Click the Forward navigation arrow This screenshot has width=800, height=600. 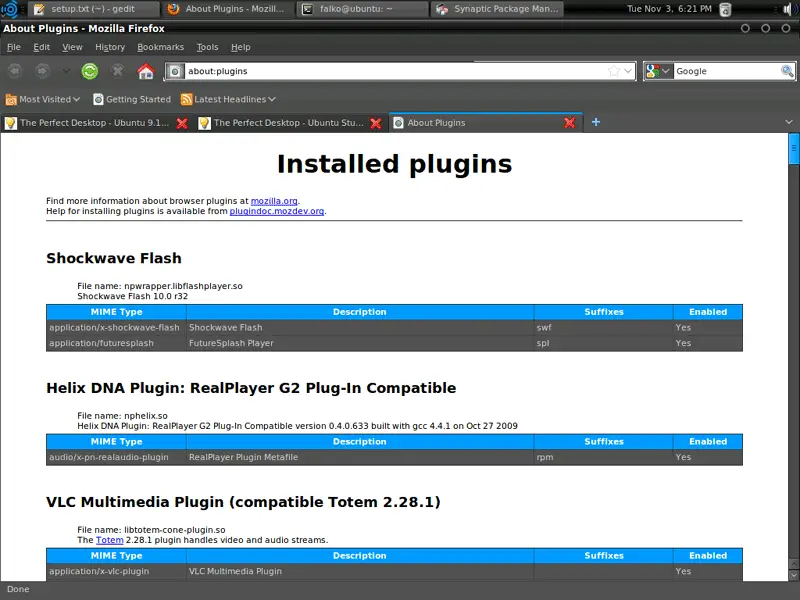click(x=42, y=71)
